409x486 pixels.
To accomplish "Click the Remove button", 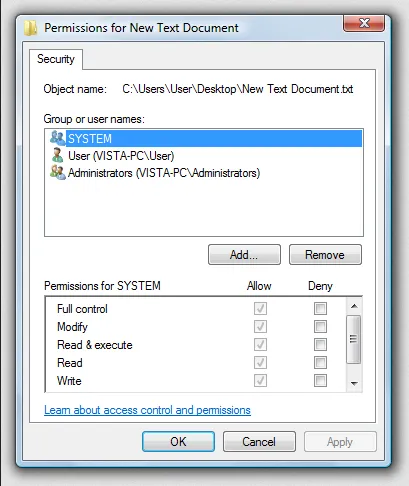I will pos(325,255).
